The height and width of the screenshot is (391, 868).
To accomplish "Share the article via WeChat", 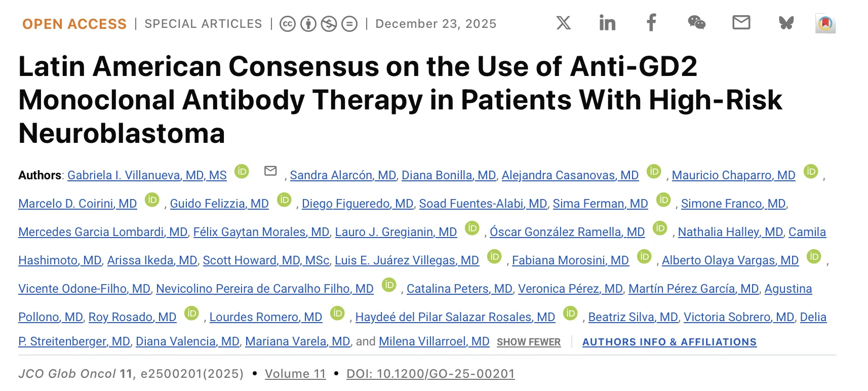I will point(697,22).
